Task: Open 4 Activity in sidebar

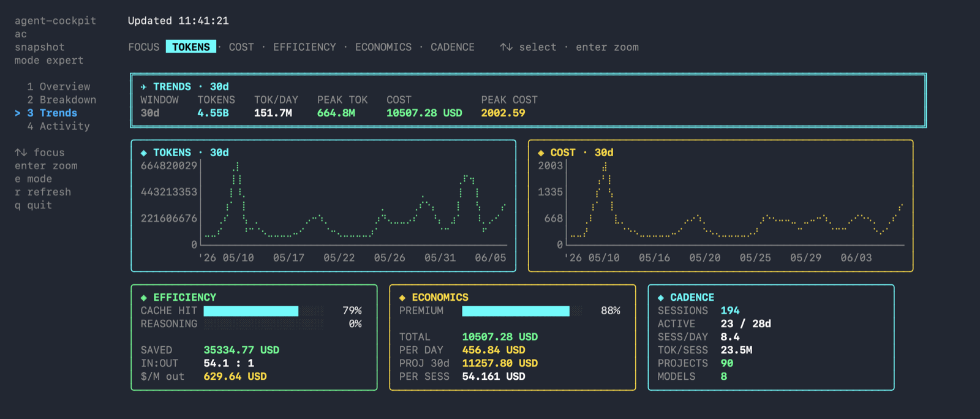Action: 59,126
